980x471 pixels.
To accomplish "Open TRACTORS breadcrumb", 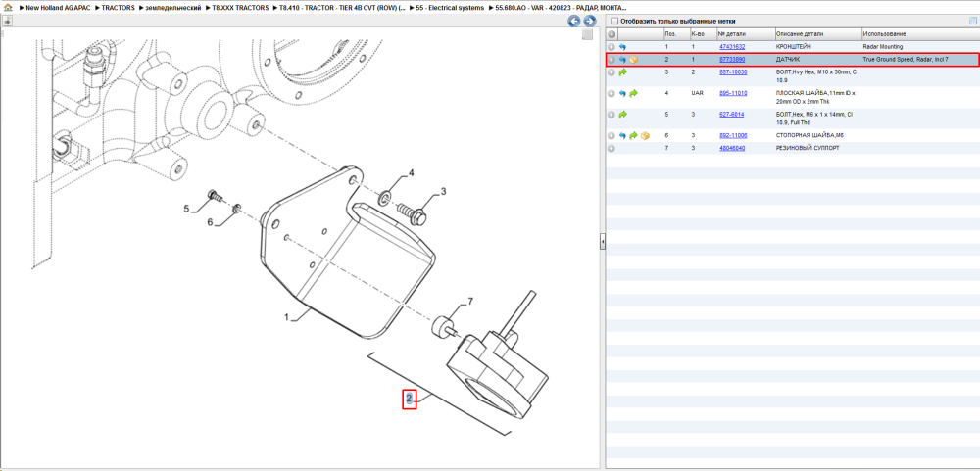I will click(119, 8).
